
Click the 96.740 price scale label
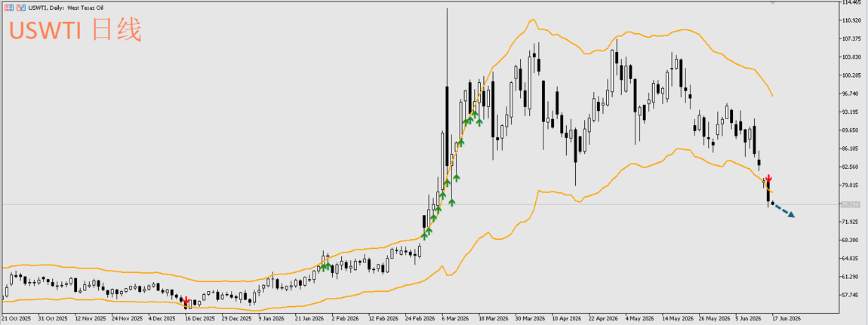[850, 94]
